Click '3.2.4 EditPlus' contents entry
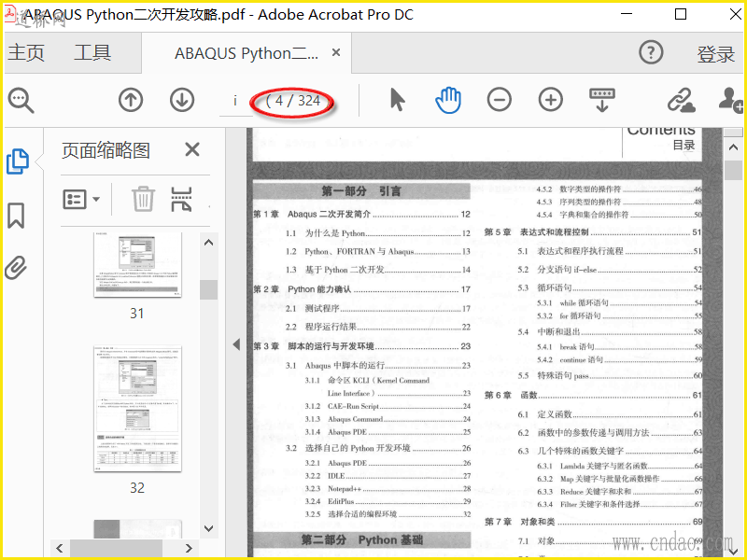747x560 pixels. tap(388, 501)
